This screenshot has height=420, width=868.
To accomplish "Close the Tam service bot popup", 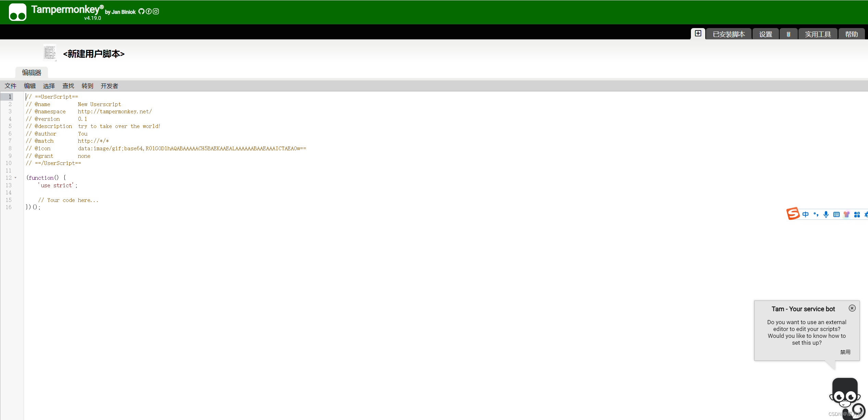I will tap(852, 308).
